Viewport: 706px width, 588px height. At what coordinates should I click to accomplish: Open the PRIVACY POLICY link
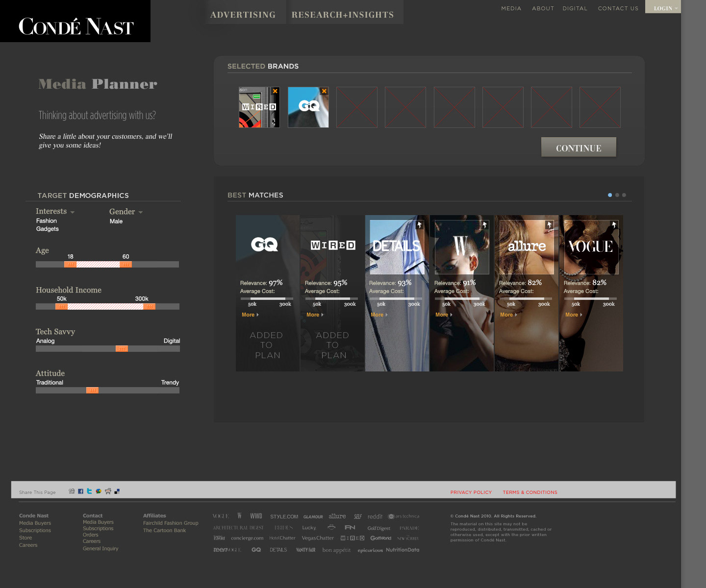(x=471, y=492)
